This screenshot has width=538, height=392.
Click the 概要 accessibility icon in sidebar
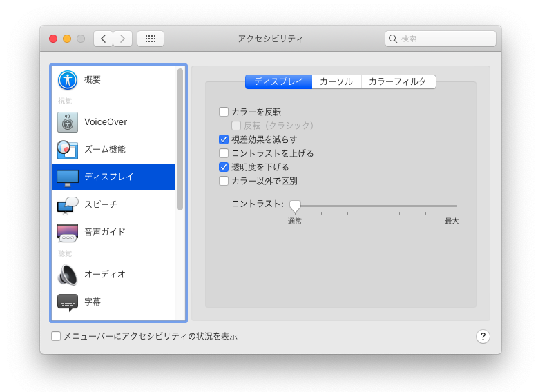pyautogui.click(x=68, y=80)
